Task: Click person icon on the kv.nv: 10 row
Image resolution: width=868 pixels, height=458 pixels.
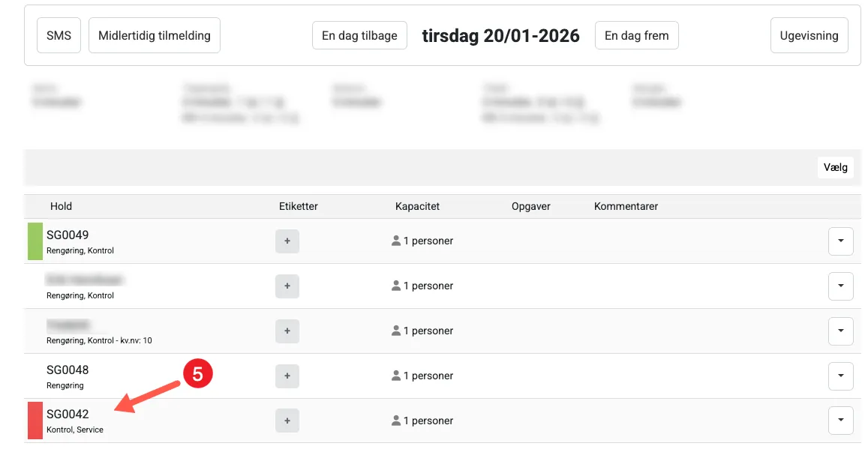Action: coord(395,331)
